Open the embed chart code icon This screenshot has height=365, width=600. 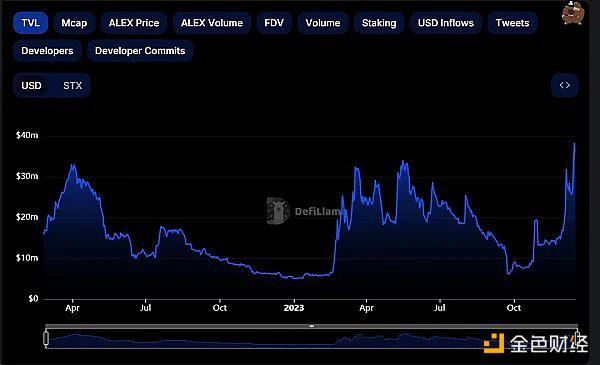[564, 85]
